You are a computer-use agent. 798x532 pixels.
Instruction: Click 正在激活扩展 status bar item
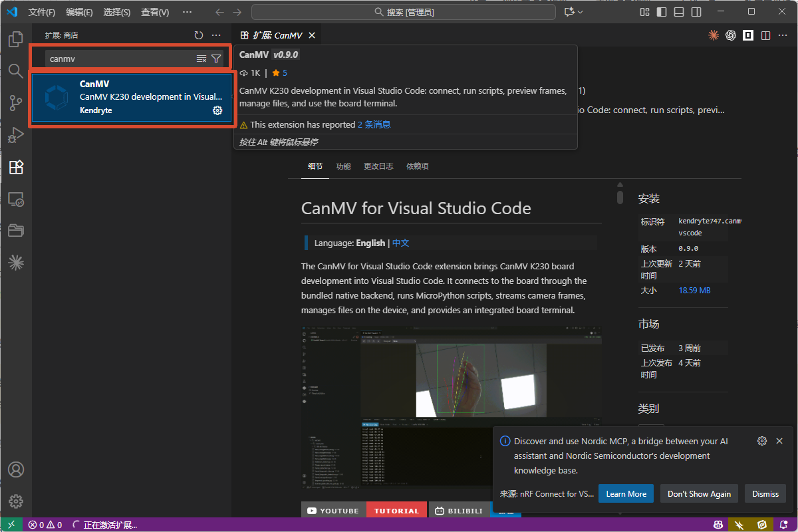[104, 525]
